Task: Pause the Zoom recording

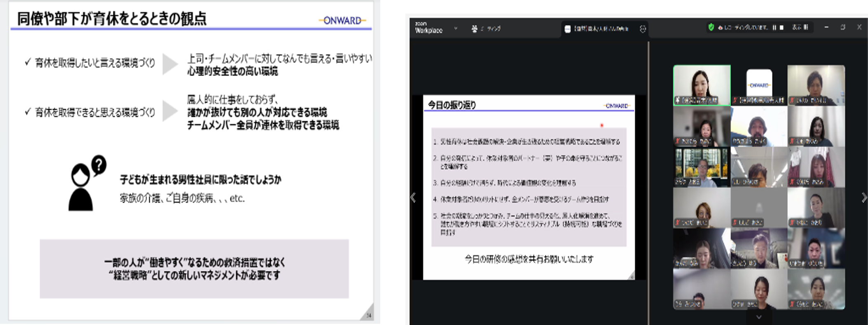Action: 774,28
